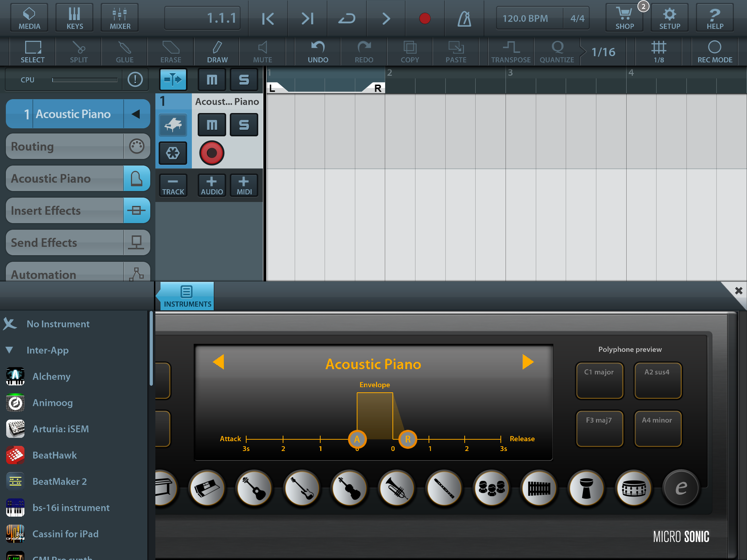Adjust the Release envelope R handle
Viewport: 747px width, 560px height.
[x=408, y=439]
